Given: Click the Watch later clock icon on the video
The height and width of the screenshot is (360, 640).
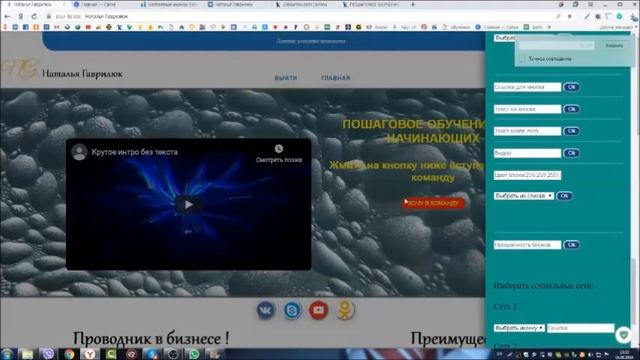Looking at the screenshot, I should [279, 149].
